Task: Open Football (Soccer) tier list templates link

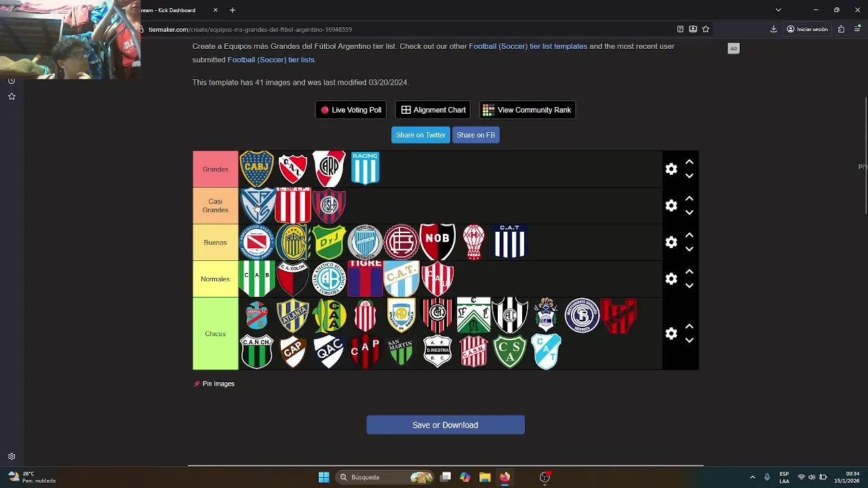Action: [x=528, y=46]
